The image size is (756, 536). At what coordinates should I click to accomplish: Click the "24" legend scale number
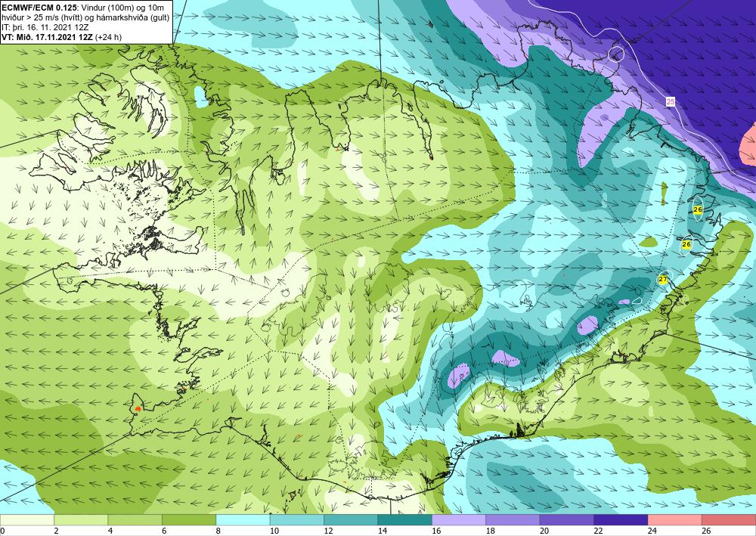point(652,531)
